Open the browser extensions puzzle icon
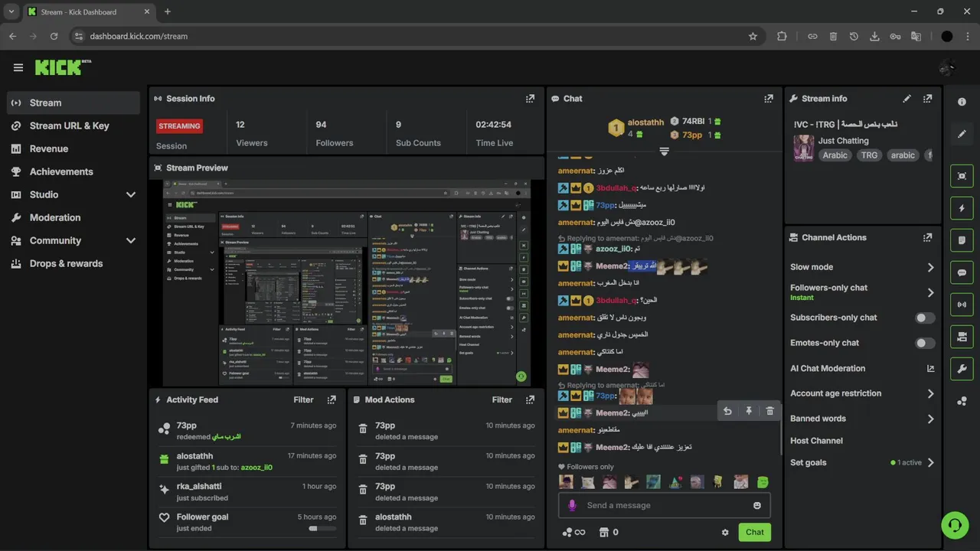980x551 pixels. click(x=782, y=36)
